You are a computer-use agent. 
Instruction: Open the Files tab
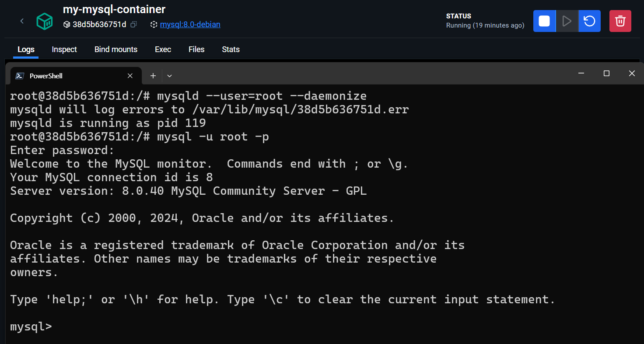pos(196,49)
